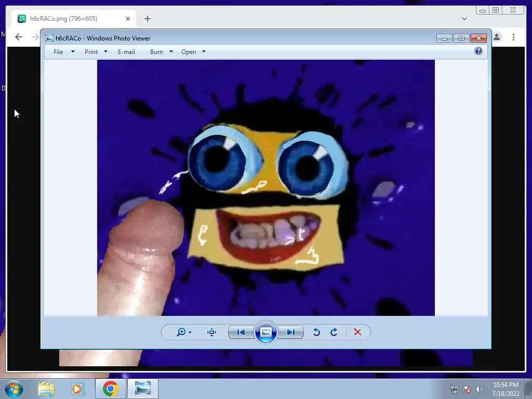Expand the zoom slider dropdown arrow
This screenshot has width=532, height=399.
(x=190, y=332)
